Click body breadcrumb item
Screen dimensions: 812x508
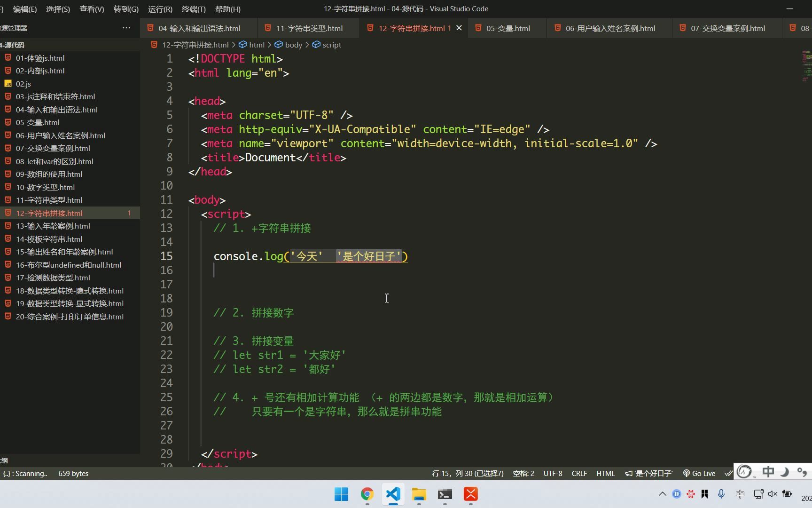click(x=293, y=45)
